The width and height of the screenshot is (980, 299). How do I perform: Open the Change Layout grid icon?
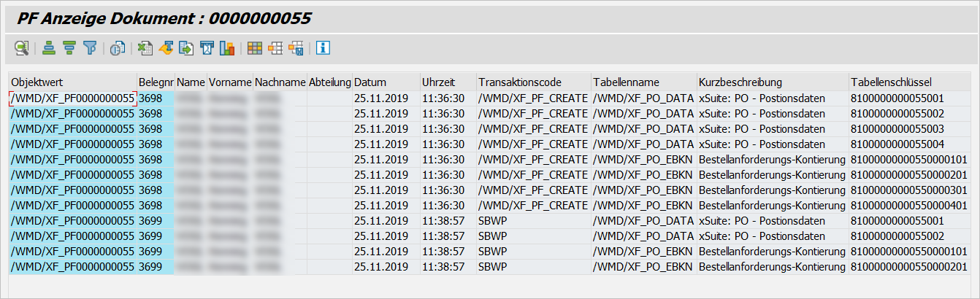click(x=255, y=49)
